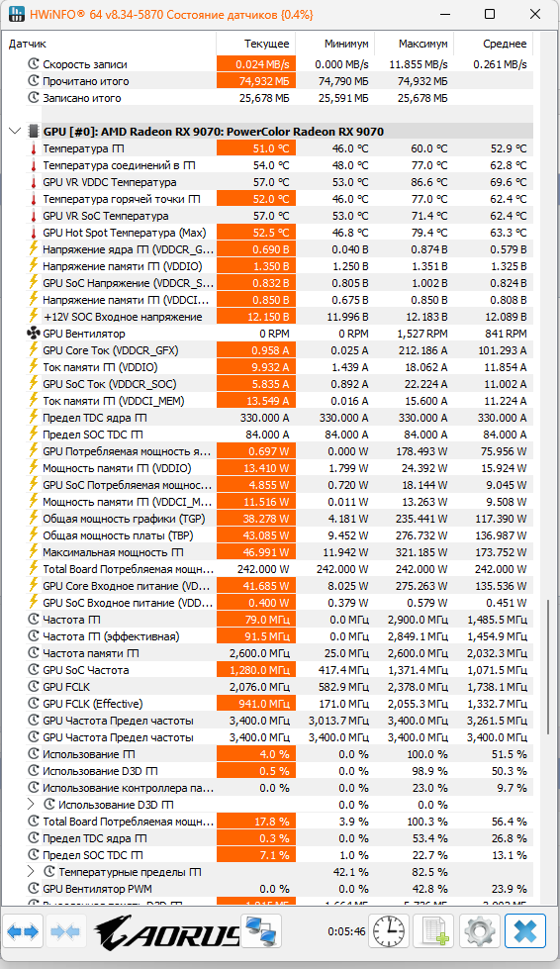Open sensor settings gear button
Viewport: 560px width, 969px height.
coord(481,931)
